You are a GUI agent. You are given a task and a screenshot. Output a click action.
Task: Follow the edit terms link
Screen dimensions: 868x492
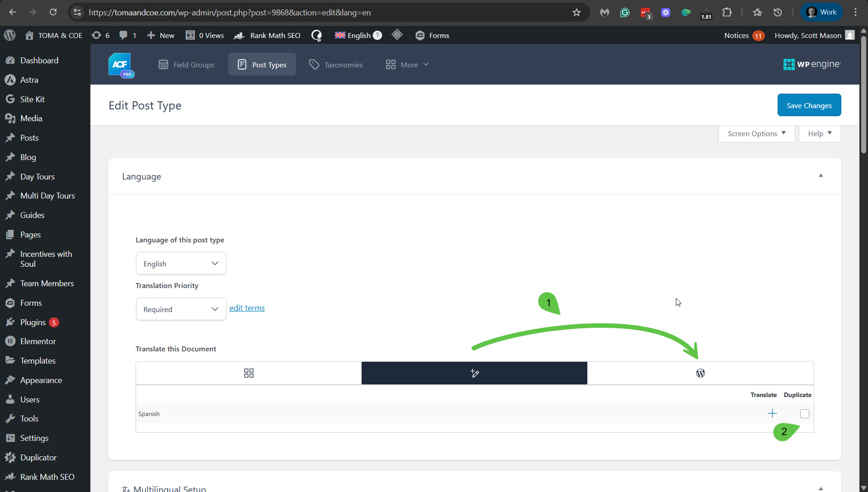(x=247, y=308)
